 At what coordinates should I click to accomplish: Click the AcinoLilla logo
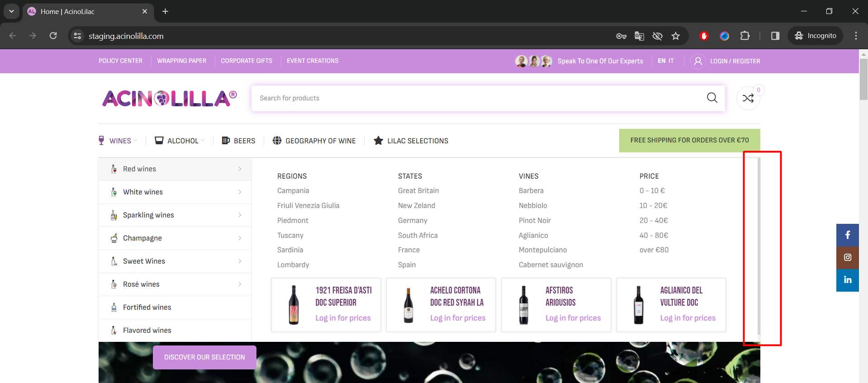tap(170, 98)
